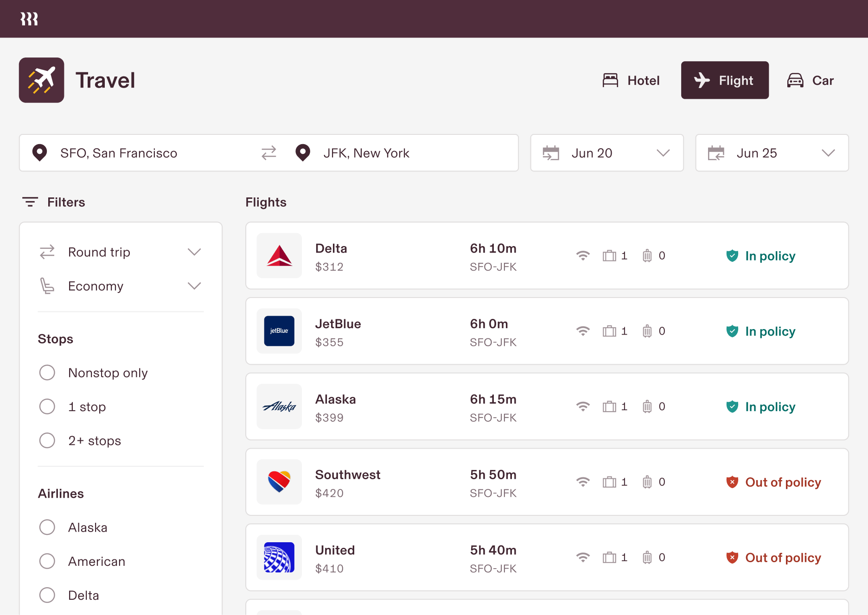This screenshot has height=615, width=868.
Task: Click the Wi-Fi icon on JetBlue flight
Action: 583,331
